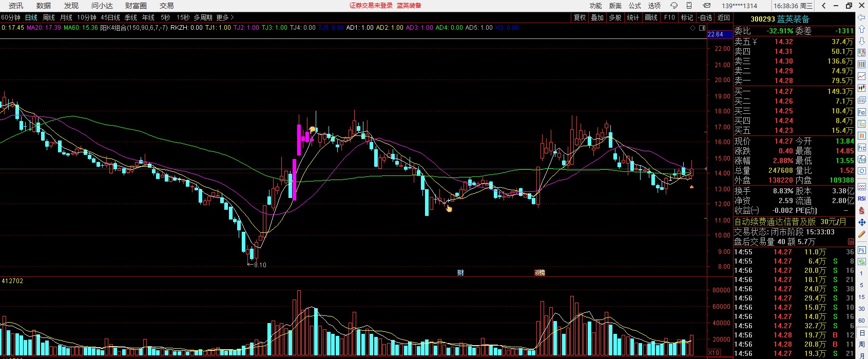Image resolution: width=868 pixels, height=359 pixels.
Task: Expand the 更多 period options
Action: click(225, 17)
